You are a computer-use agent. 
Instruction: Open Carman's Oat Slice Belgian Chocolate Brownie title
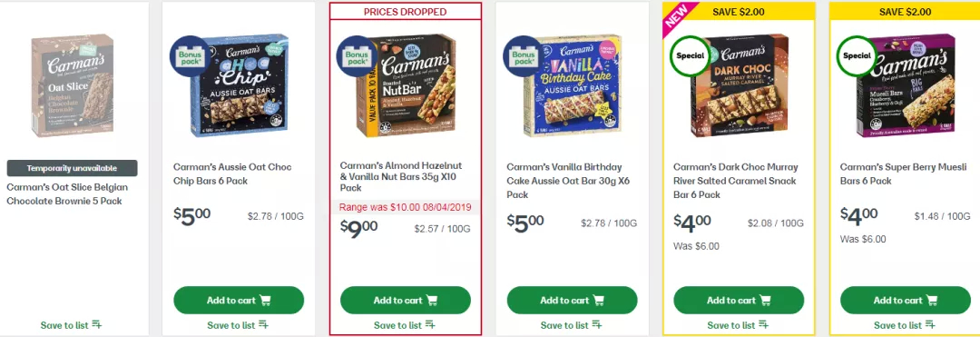67,193
